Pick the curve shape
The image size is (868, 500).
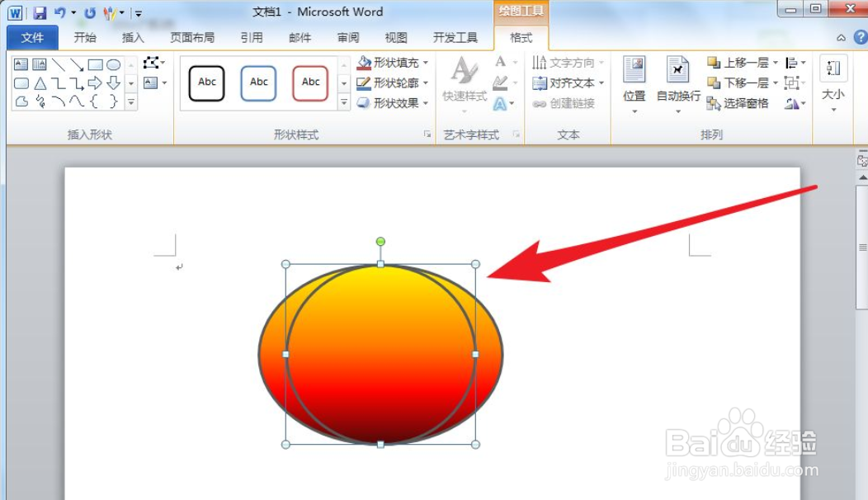point(77,101)
